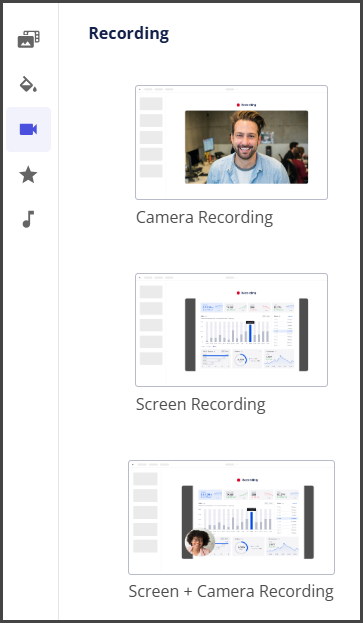Open the star favorites sidebar icon
Screen dimensions: 363x623
click(29, 174)
